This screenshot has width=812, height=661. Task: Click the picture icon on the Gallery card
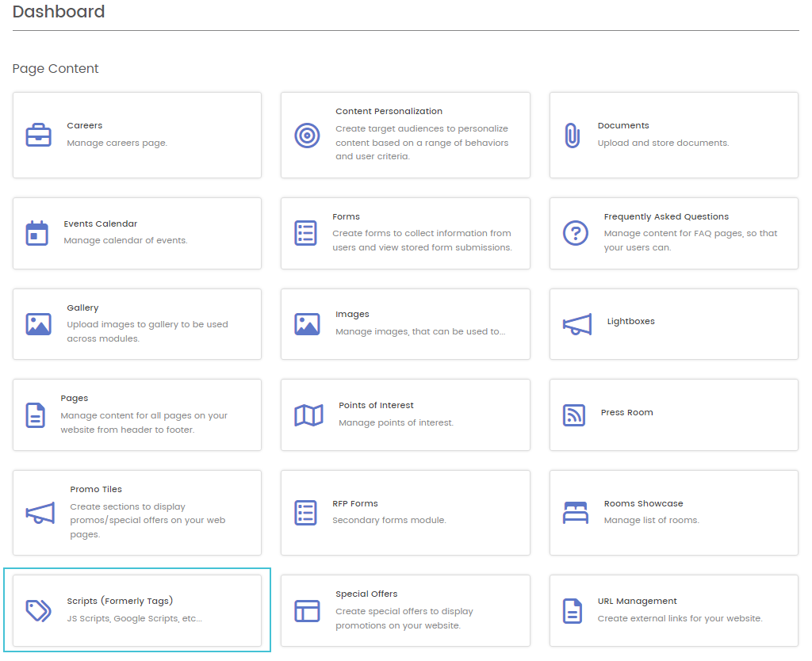click(x=38, y=324)
